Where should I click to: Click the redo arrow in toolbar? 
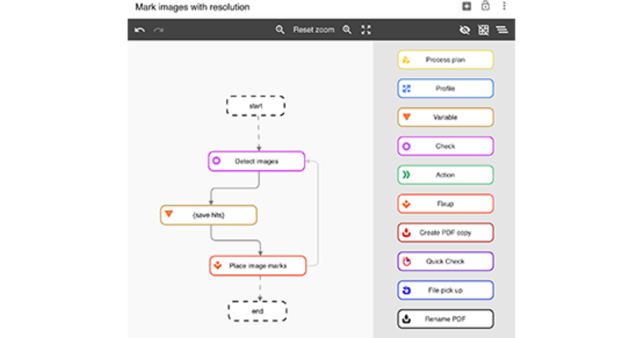(158, 30)
